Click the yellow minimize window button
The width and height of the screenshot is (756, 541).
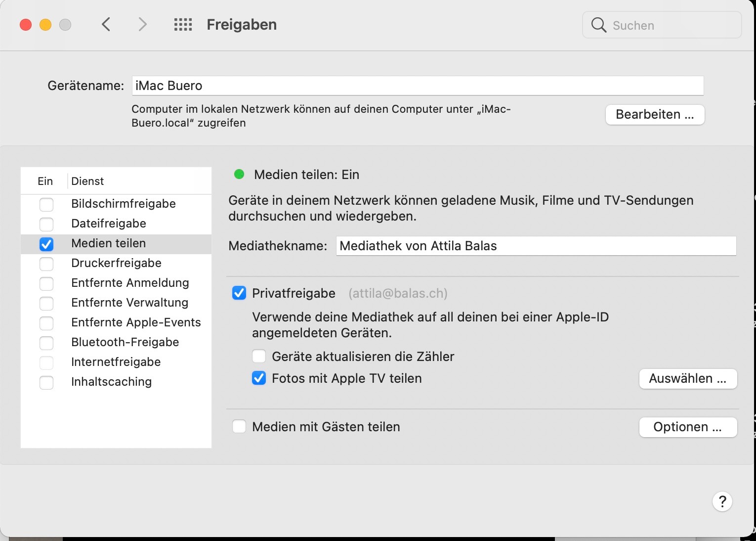(x=45, y=25)
